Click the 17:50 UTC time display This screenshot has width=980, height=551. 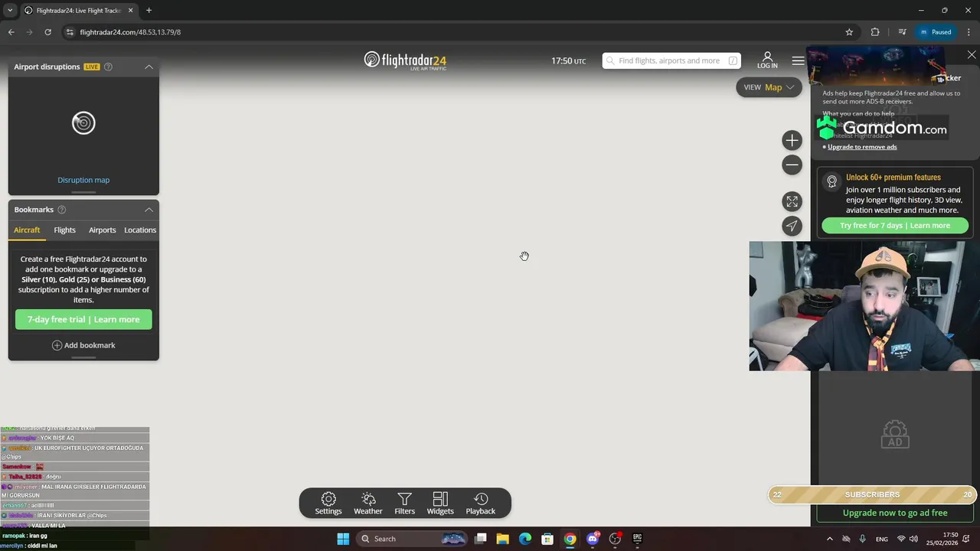point(568,61)
